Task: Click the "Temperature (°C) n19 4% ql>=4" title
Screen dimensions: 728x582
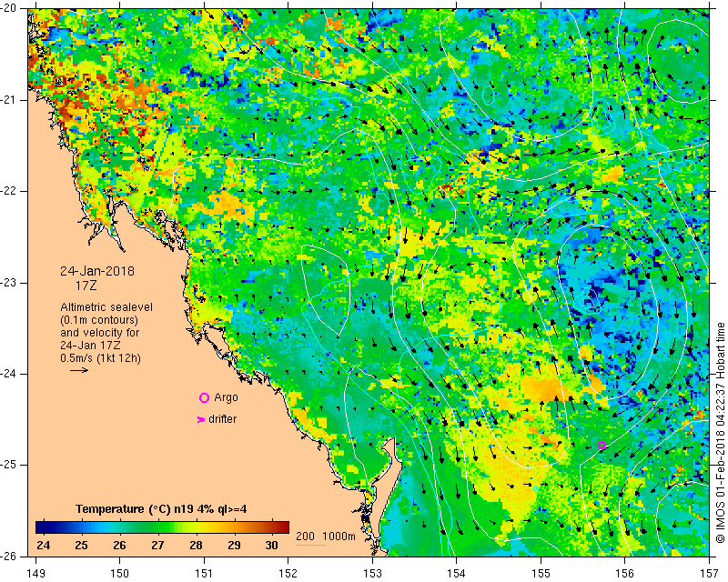Action: click(161, 509)
